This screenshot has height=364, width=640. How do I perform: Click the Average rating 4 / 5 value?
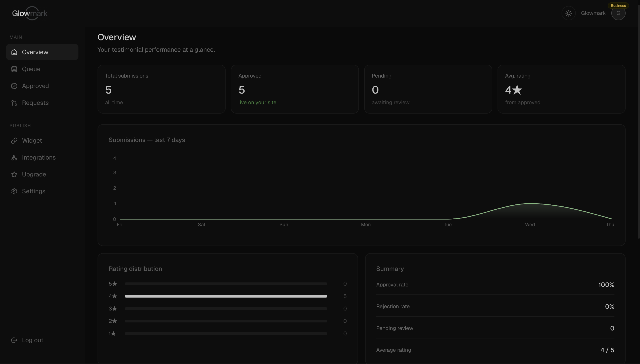coord(607,350)
